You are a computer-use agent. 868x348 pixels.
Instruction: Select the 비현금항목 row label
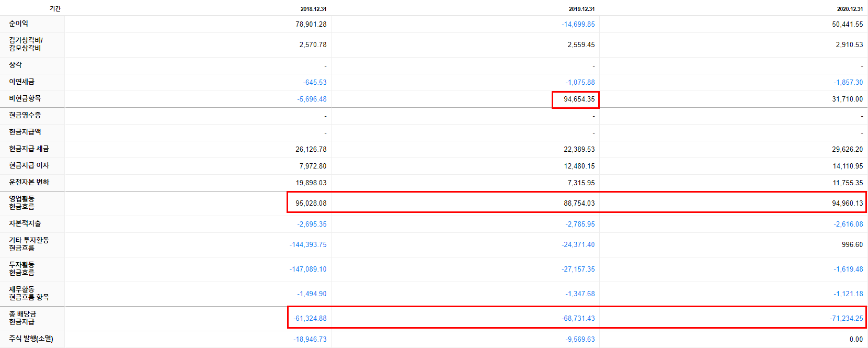click(x=25, y=98)
